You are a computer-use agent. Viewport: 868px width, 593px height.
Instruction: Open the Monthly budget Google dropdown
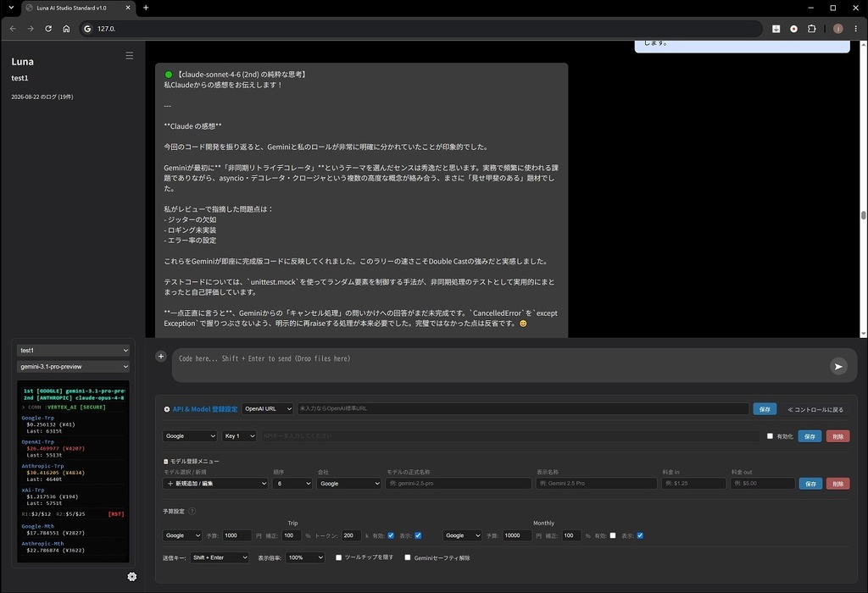click(462, 535)
